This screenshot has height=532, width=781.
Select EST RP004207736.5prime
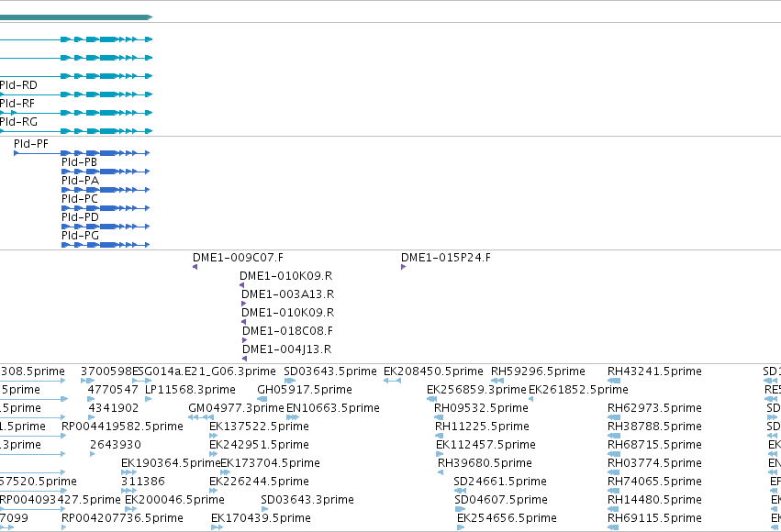point(122,518)
